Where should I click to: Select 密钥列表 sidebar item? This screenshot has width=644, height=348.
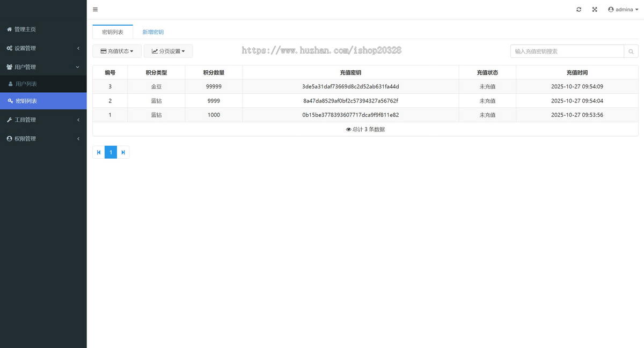point(43,101)
